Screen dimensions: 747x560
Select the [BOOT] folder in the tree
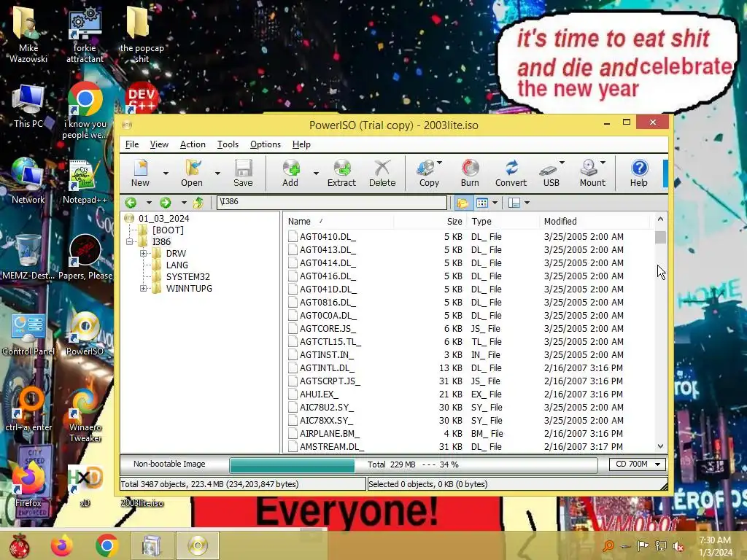(168, 230)
